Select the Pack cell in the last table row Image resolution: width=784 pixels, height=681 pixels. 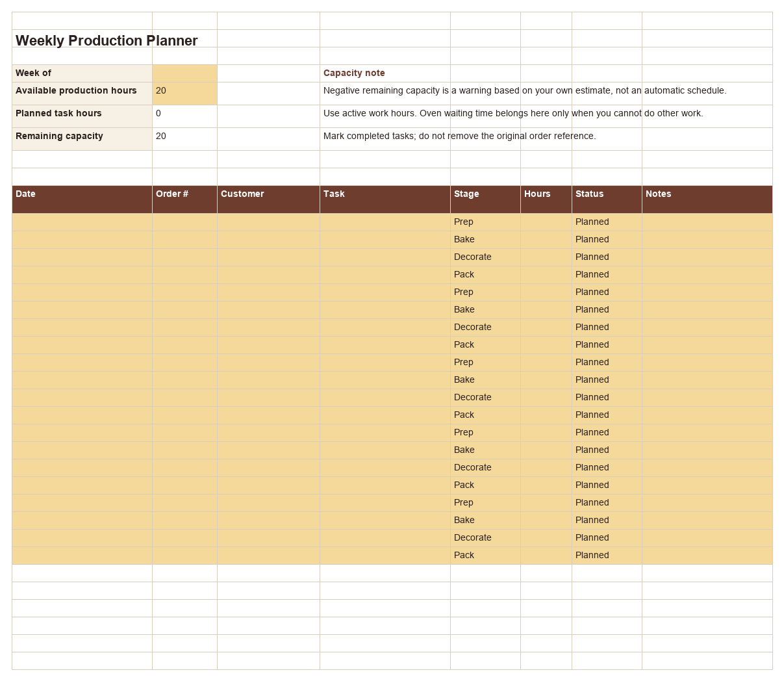point(485,556)
